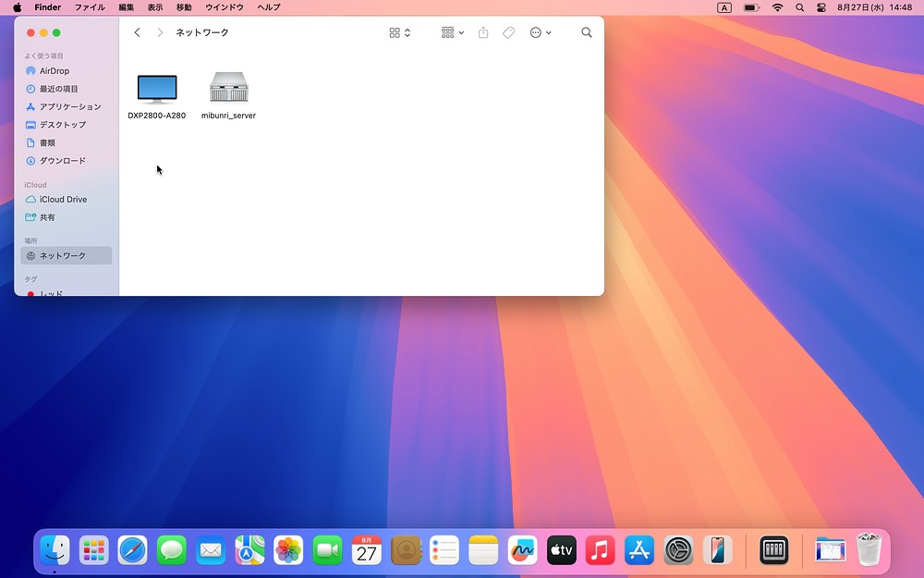The height and width of the screenshot is (578, 924).
Task: Click the Wi-Fi status icon
Action: tap(777, 7)
